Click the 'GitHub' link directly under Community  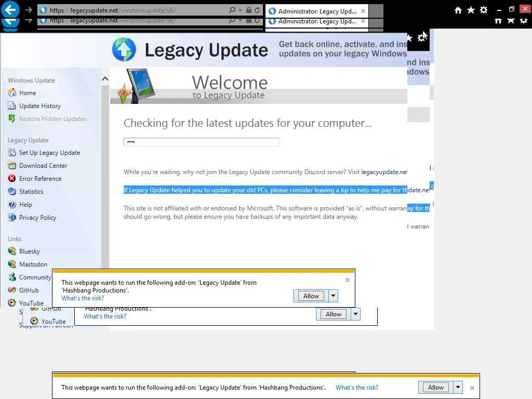(29, 290)
